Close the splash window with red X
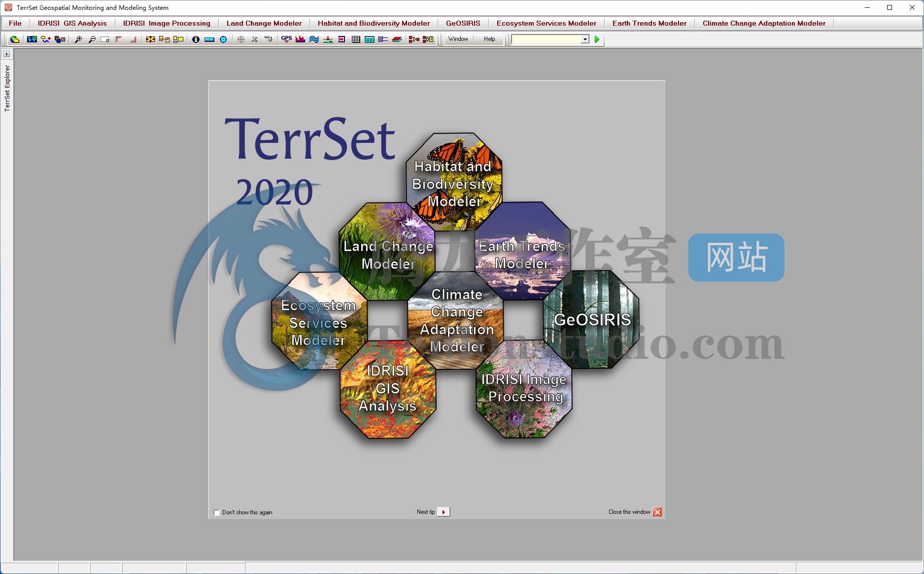 point(657,512)
